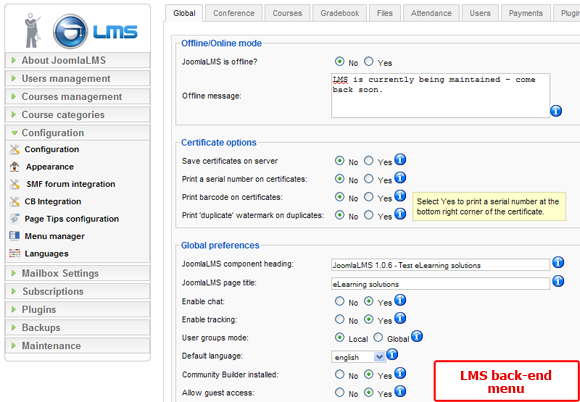Select Yes for Print a serial number

tap(368, 179)
